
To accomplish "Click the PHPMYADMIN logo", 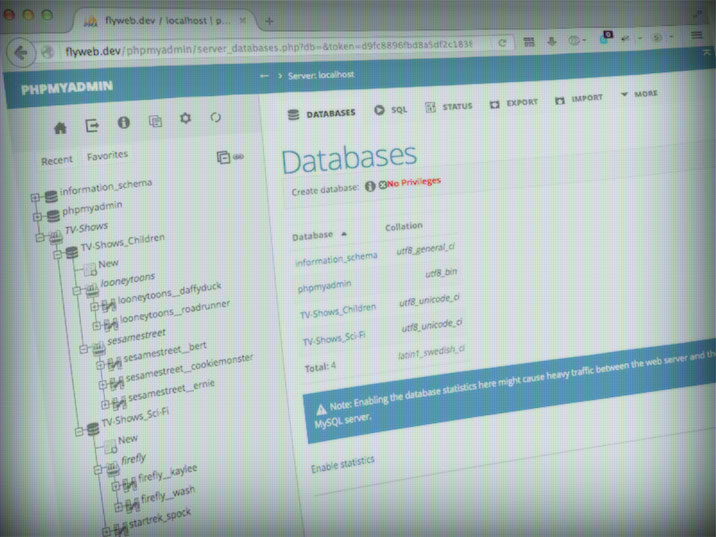I will pyautogui.click(x=67, y=88).
